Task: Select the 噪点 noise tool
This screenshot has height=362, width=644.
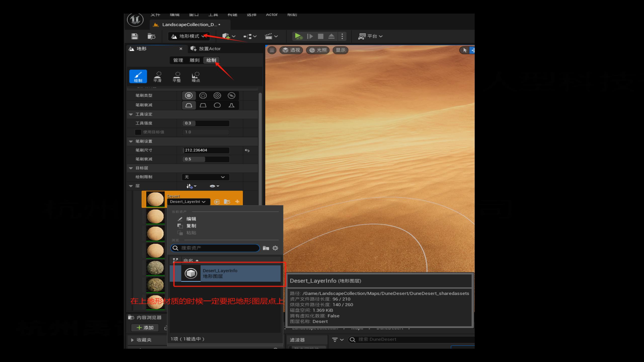Action: [196, 76]
